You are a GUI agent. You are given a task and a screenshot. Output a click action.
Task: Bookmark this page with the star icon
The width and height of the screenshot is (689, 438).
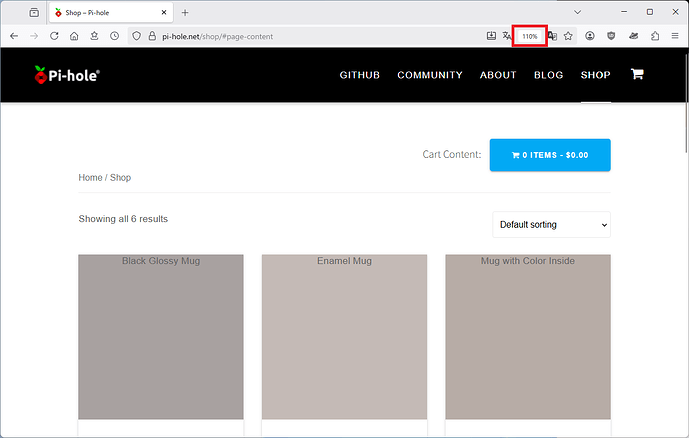[x=568, y=36]
